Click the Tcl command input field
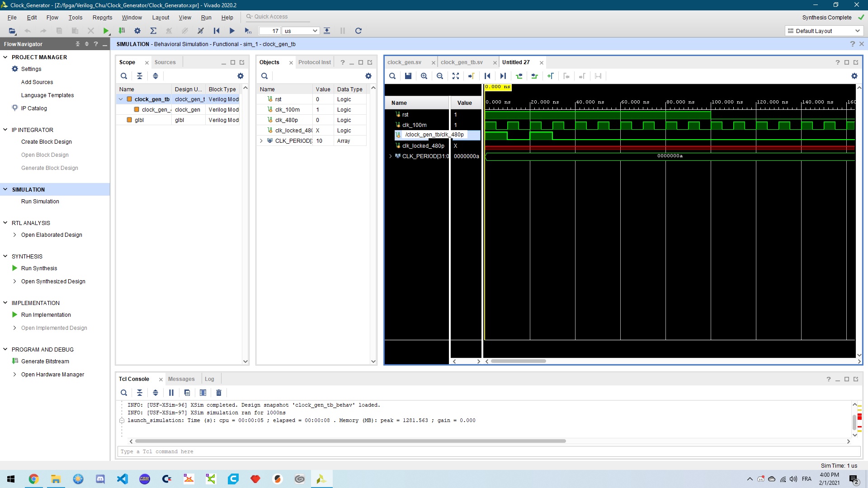 click(x=488, y=451)
